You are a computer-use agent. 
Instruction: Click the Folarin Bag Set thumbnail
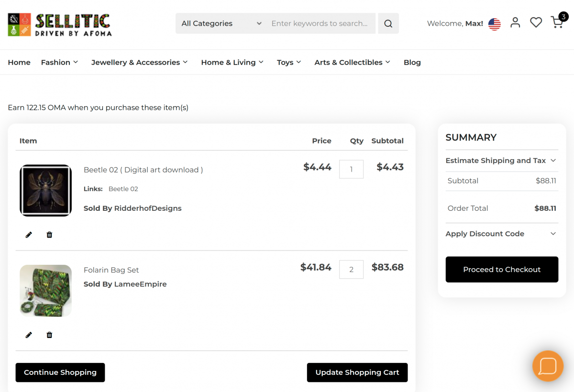(x=45, y=291)
